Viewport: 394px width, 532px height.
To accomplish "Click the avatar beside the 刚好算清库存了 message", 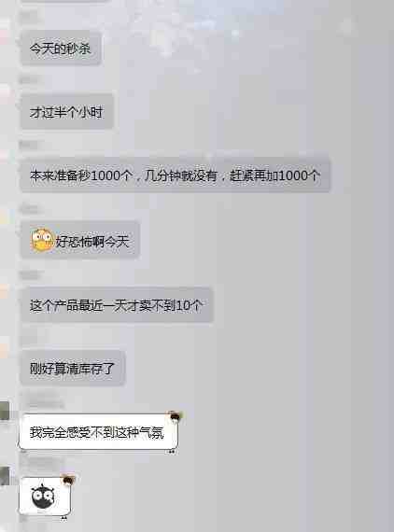I will (4, 350).
